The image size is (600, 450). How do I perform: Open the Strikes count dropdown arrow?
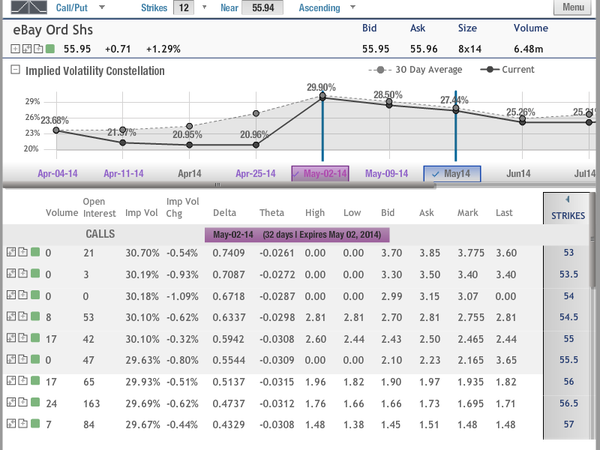coord(204,7)
